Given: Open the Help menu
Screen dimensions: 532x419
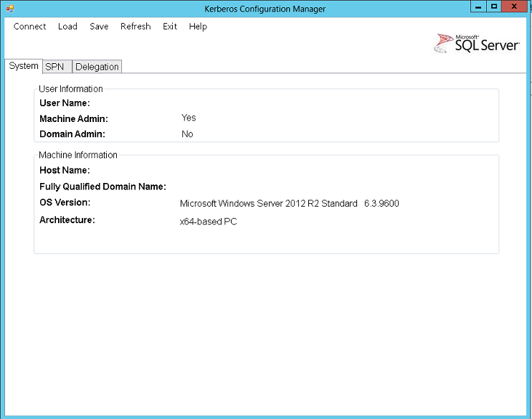Looking at the screenshot, I should point(198,27).
